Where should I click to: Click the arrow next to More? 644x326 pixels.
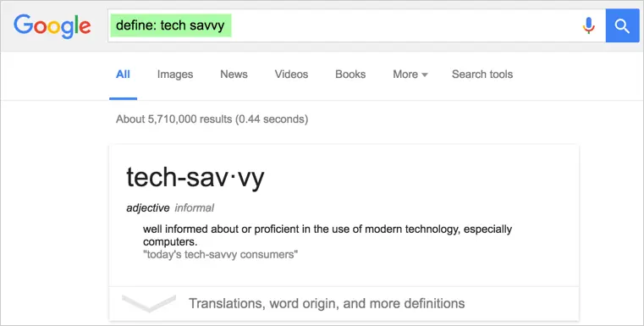coord(425,75)
